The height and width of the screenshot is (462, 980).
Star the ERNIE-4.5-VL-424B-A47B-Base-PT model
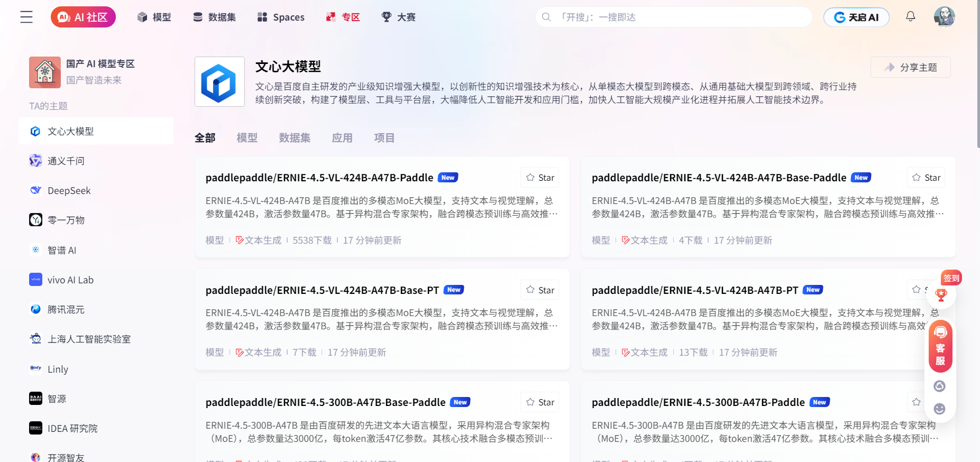point(540,290)
